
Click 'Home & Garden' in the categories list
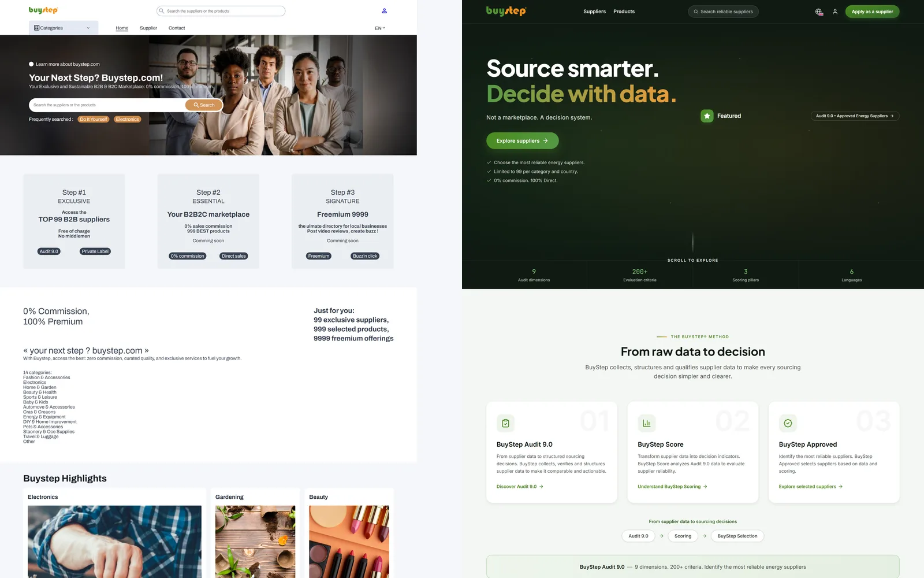point(40,387)
